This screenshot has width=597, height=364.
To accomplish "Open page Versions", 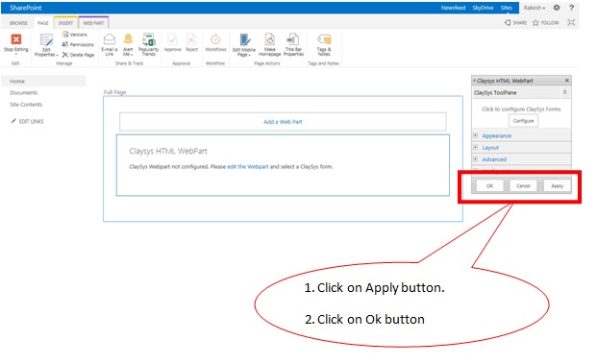I will pos(75,35).
